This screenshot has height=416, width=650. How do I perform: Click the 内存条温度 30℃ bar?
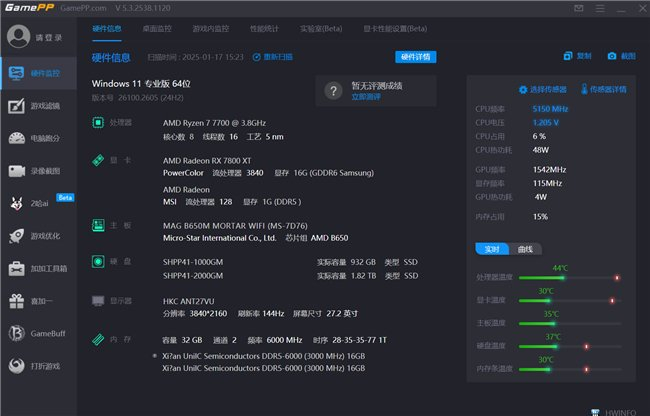pos(570,369)
